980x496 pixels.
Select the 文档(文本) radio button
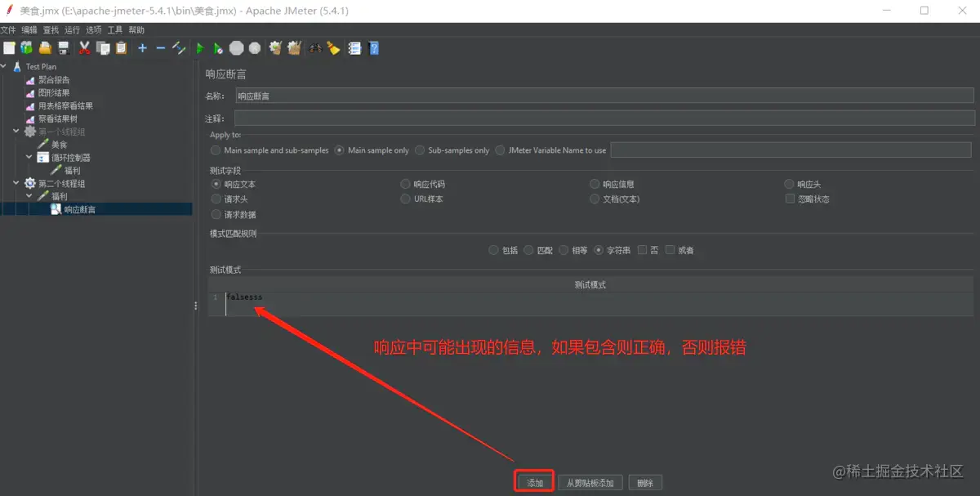[595, 199]
